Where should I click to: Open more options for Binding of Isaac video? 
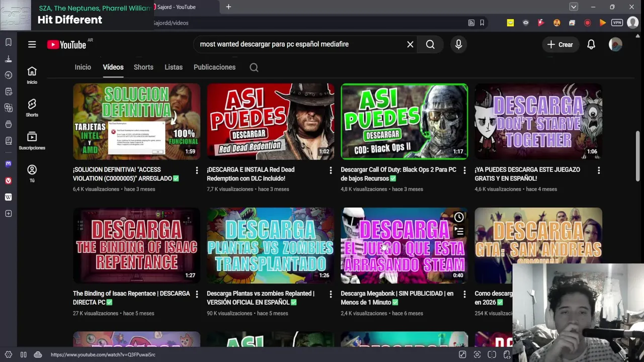[197, 294]
